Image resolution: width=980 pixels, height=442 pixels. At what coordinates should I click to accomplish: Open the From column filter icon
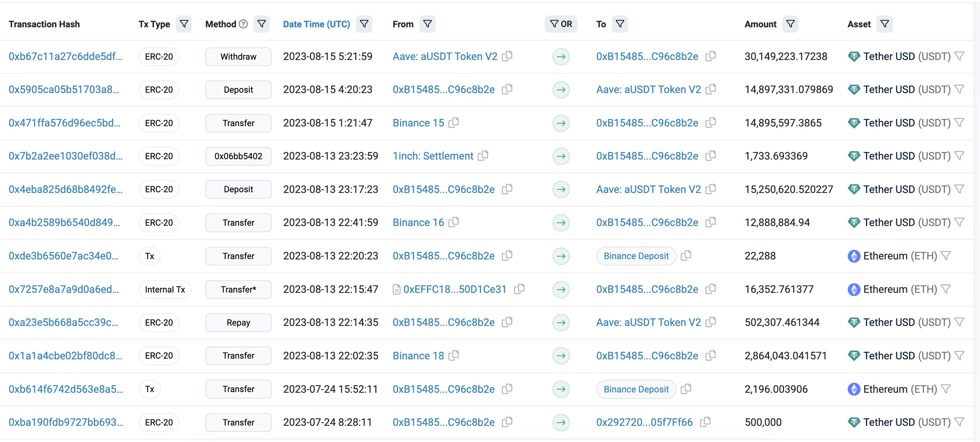[x=427, y=24]
